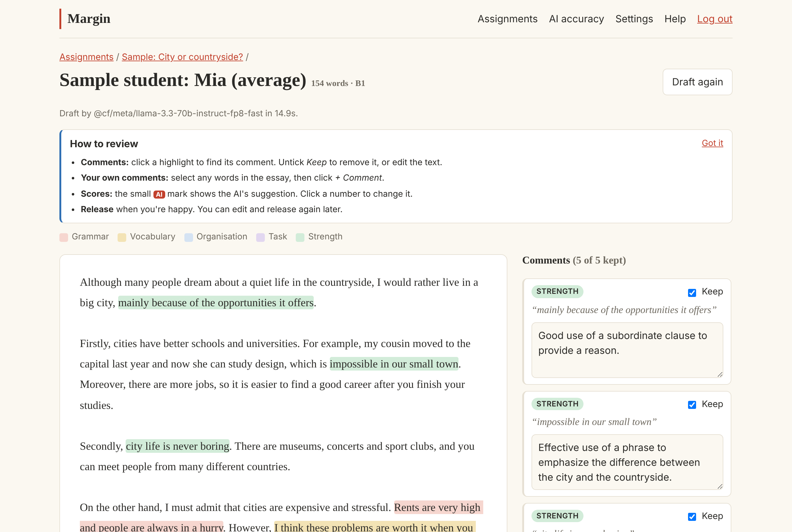The width and height of the screenshot is (792, 532).
Task: Untick Keep for 'impossible in our small town'
Action: [691, 405]
